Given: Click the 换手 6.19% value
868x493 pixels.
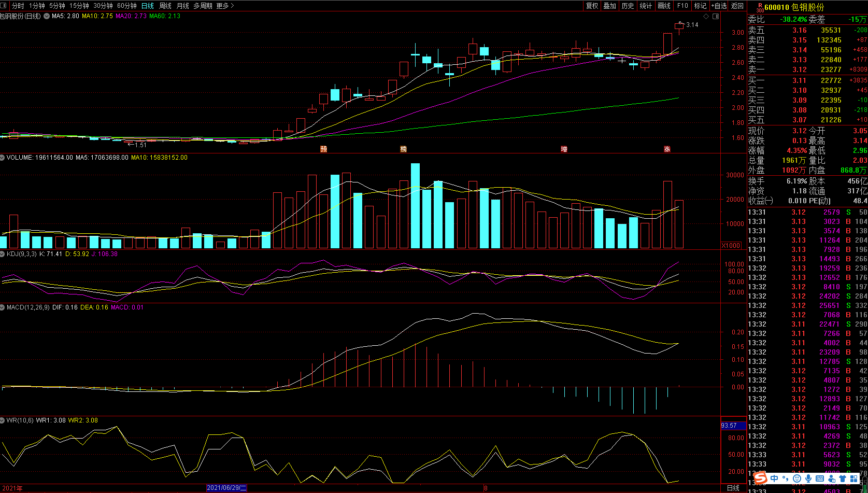Looking at the screenshot, I should click(x=796, y=181).
